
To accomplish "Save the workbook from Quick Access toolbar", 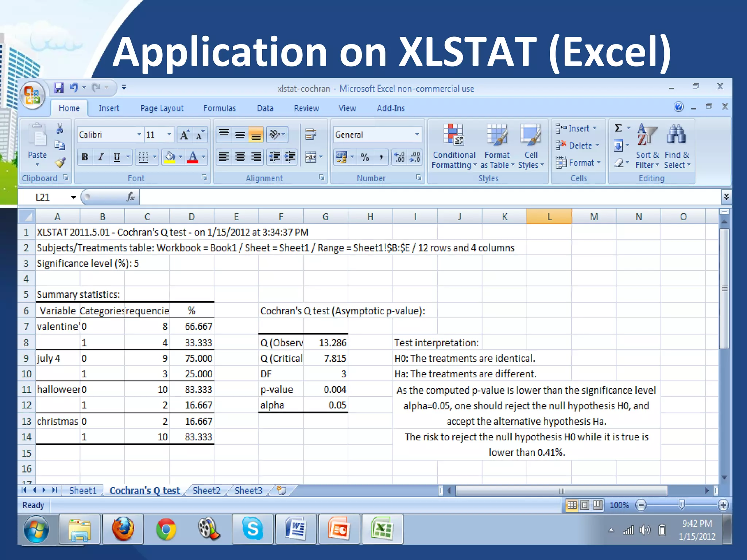I will point(58,87).
